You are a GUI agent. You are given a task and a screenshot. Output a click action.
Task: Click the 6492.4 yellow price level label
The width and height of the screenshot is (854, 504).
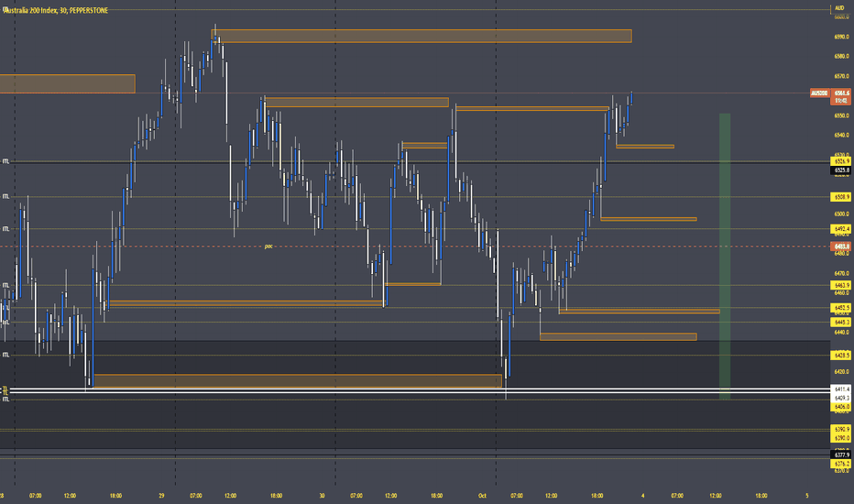click(x=841, y=229)
